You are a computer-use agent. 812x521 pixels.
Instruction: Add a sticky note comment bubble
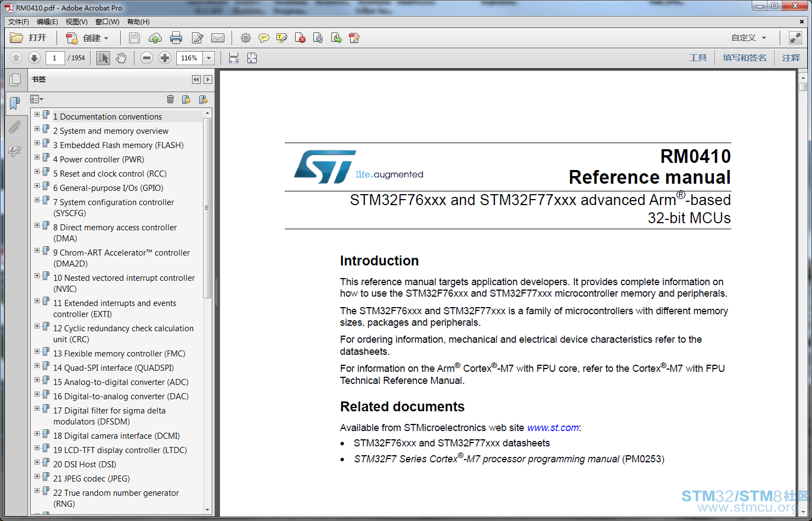pos(264,38)
